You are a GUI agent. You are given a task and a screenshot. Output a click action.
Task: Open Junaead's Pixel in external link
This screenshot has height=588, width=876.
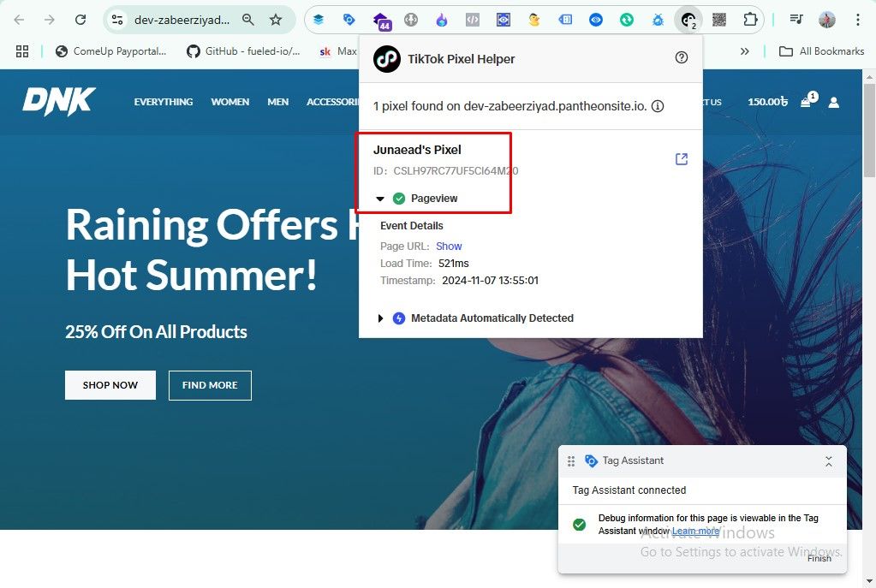coord(681,159)
